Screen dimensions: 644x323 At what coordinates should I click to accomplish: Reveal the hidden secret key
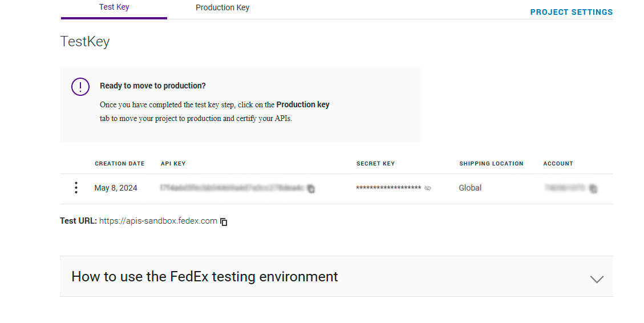[x=428, y=188]
